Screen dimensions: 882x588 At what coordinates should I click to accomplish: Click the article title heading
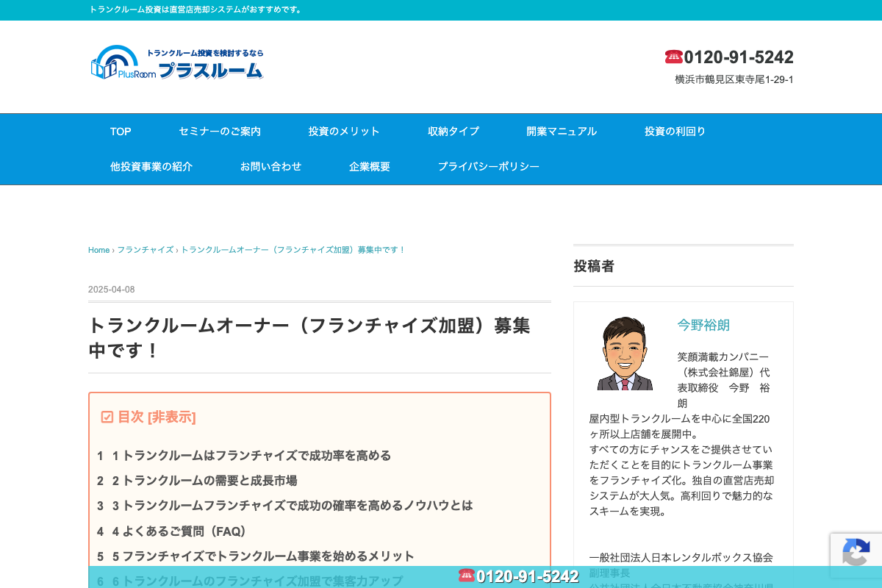pos(309,338)
